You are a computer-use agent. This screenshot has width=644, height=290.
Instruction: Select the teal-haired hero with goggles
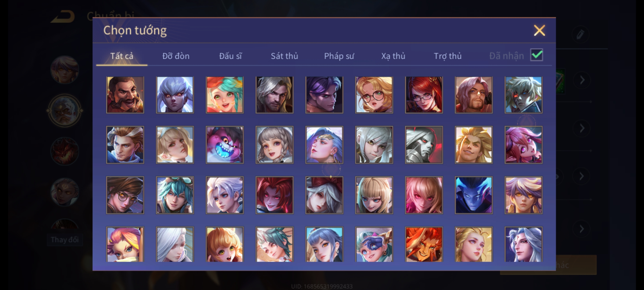(175, 195)
